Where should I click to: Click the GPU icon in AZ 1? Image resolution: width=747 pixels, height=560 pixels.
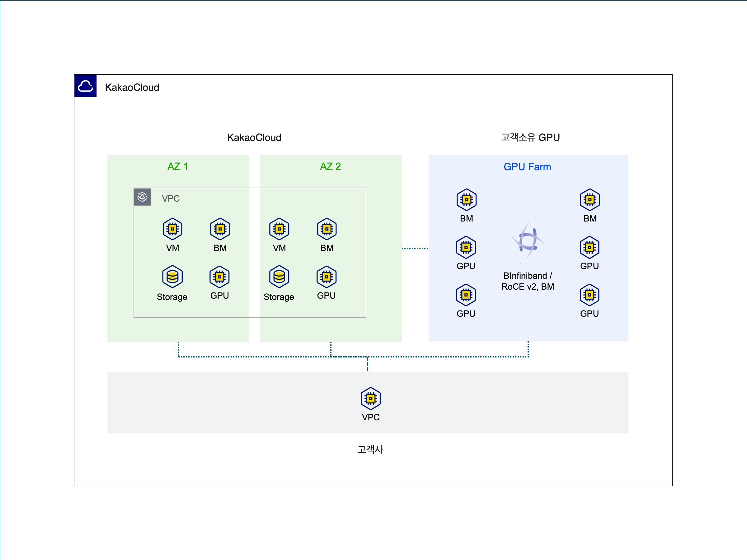click(219, 277)
